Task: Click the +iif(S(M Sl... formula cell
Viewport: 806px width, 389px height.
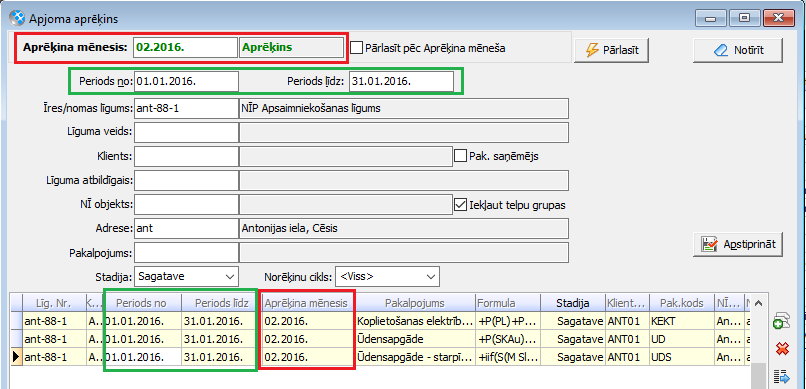Action: pos(508,357)
